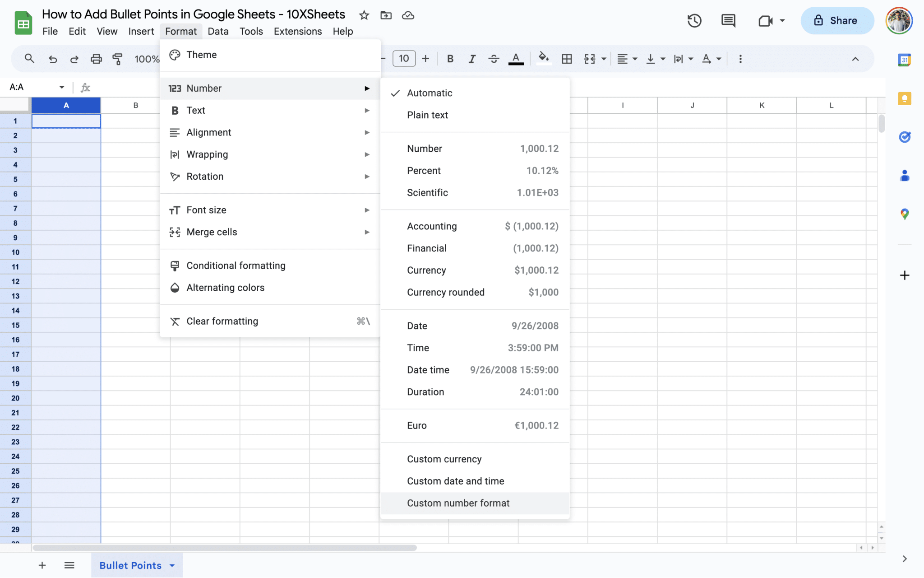Expand the Text submenu

(270, 110)
